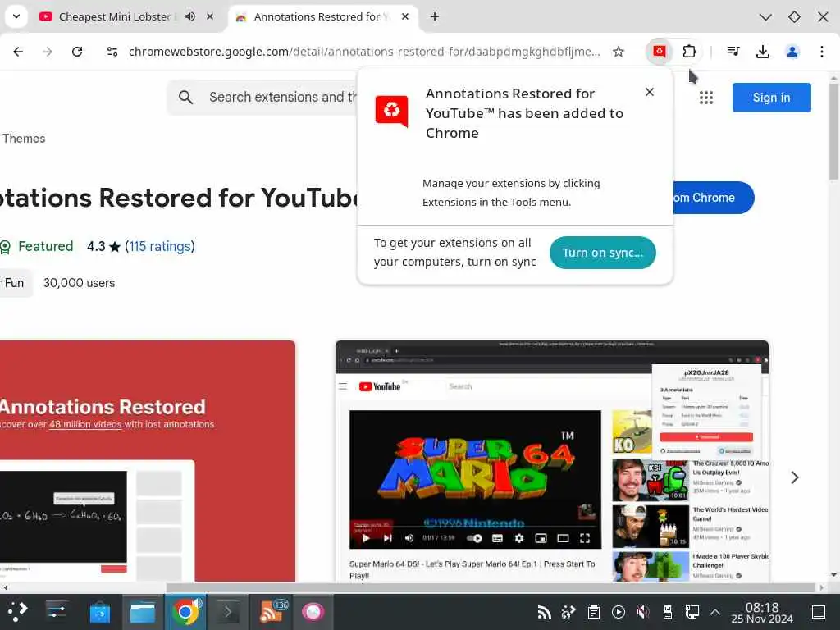The height and width of the screenshot is (630, 840).
Task: Open the clipboard tray icon
Action: click(594, 612)
